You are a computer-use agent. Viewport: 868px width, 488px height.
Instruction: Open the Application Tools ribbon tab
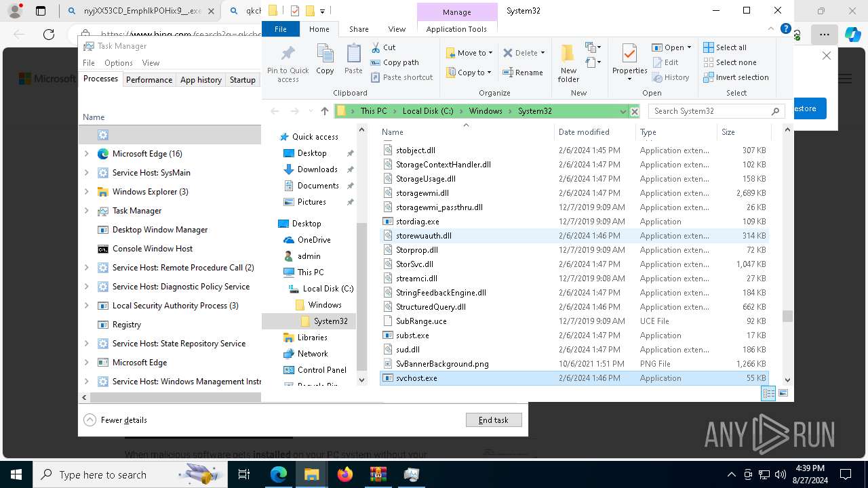[x=456, y=29]
